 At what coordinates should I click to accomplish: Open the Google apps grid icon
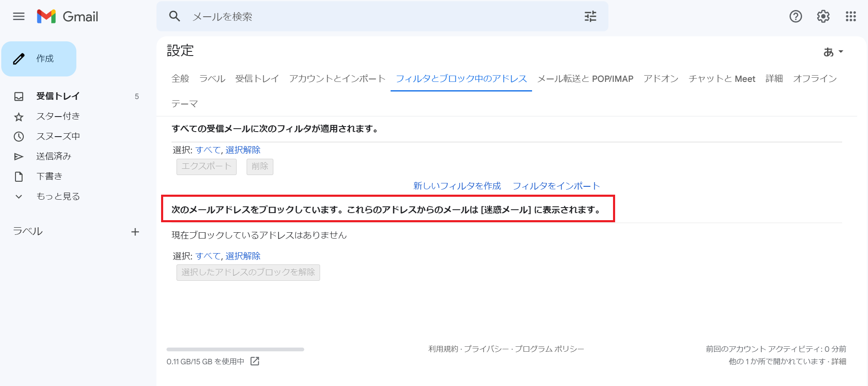850,17
